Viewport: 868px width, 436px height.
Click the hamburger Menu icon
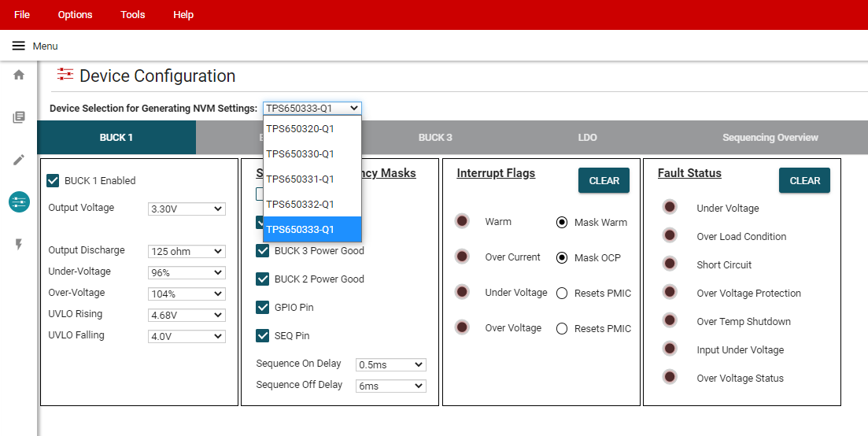coord(19,46)
